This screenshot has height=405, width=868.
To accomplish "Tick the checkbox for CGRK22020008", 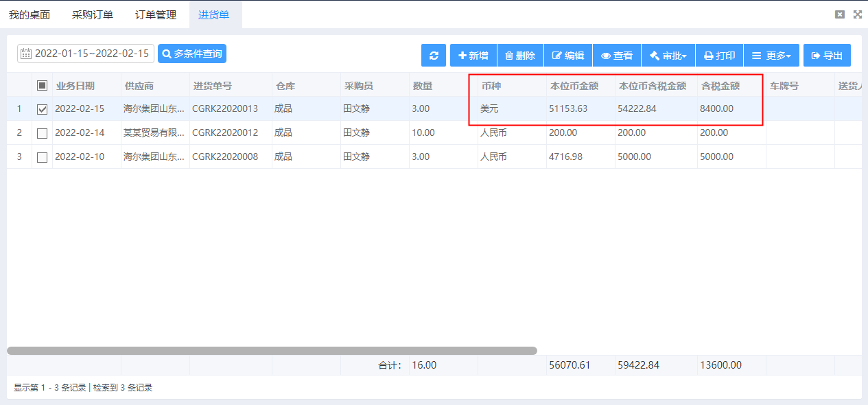I will tap(42, 157).
